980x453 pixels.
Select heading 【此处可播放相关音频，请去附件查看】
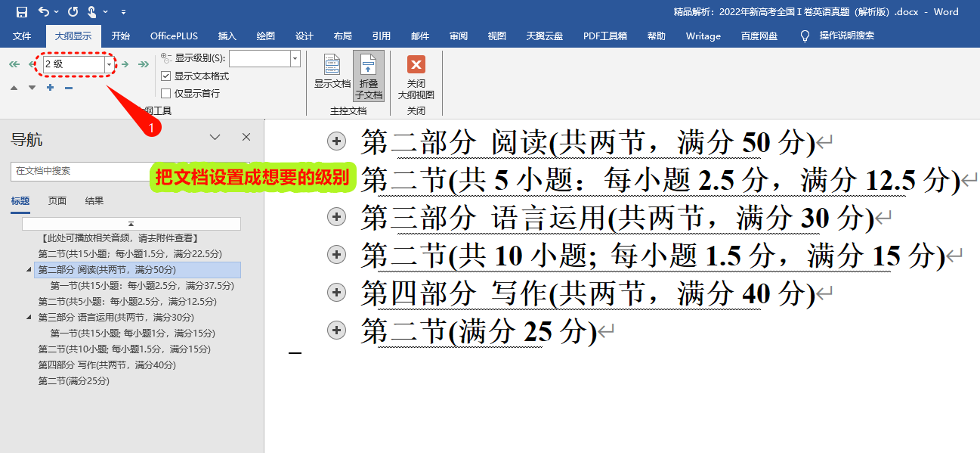click(x=119, y=238)
